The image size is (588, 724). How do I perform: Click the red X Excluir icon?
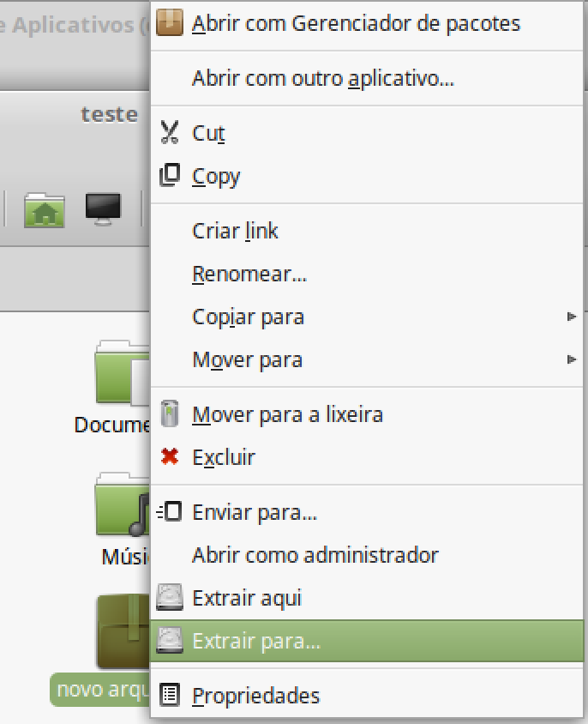(x=170, y=457)
